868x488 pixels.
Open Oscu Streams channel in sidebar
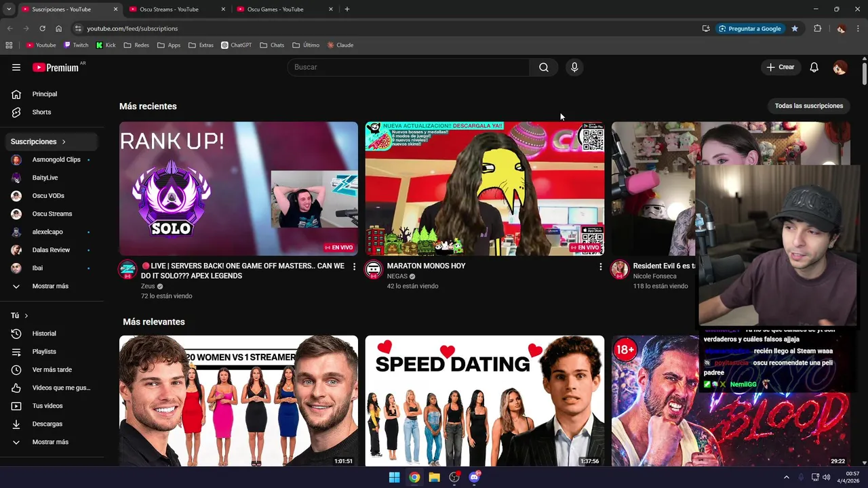(x=52, y=213)
